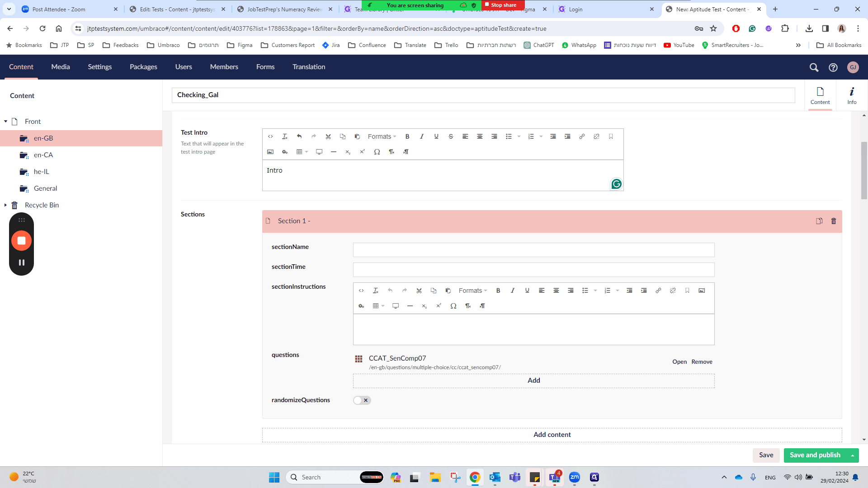Stop the screen recording
This screenshot has height=488, width=868.
21,240
